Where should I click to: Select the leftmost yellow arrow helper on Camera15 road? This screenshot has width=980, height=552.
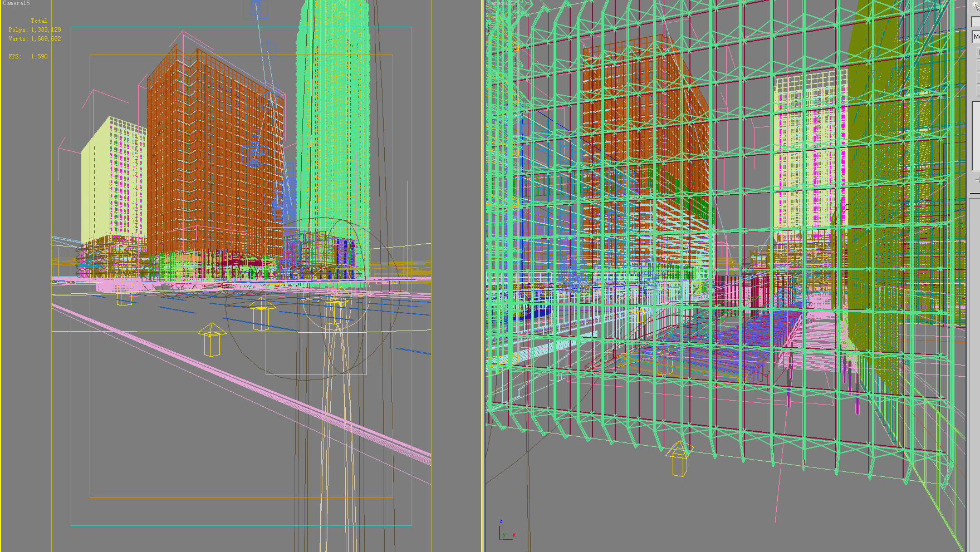[x=212, y=340]
